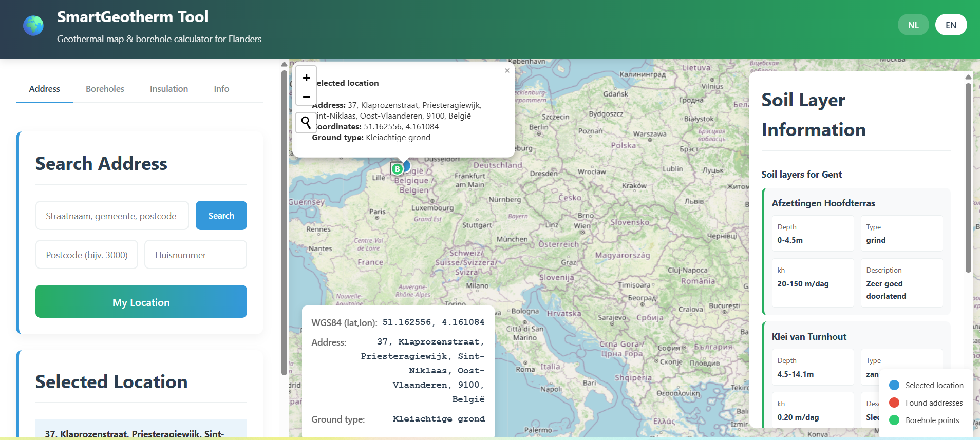Open the Boreholes tab
This screenshot has width=980, height=440.
[105, 89]
